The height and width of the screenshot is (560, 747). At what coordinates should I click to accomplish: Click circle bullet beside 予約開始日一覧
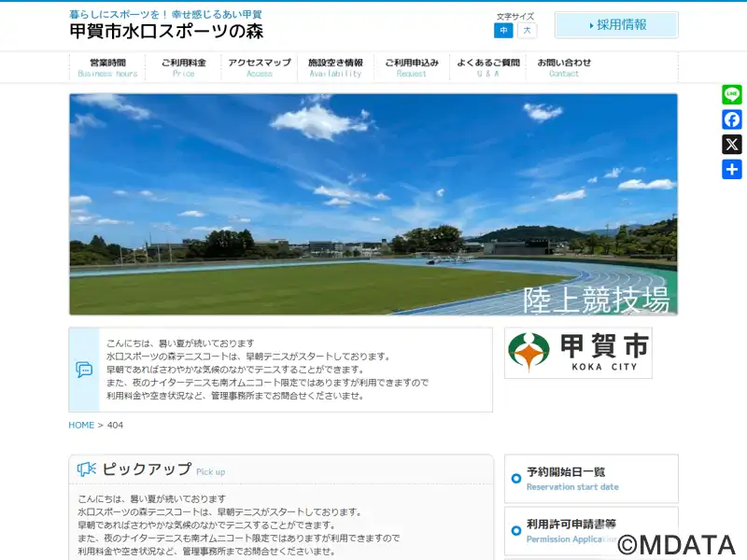point(516,479)
